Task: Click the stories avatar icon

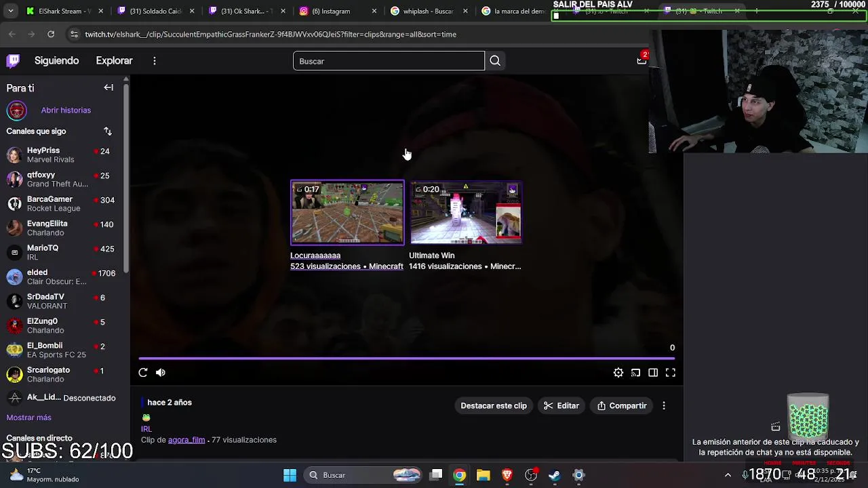Action: point(16,110)
